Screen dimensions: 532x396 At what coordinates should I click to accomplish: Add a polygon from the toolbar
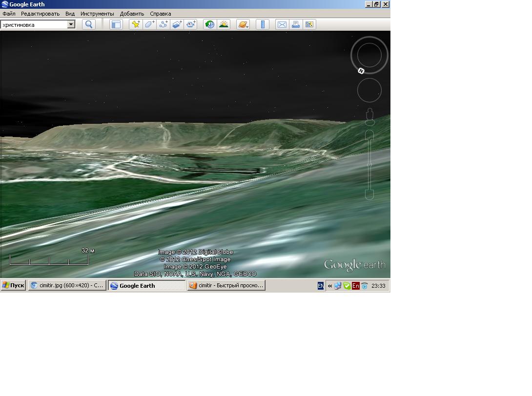[x=149, y=24]
